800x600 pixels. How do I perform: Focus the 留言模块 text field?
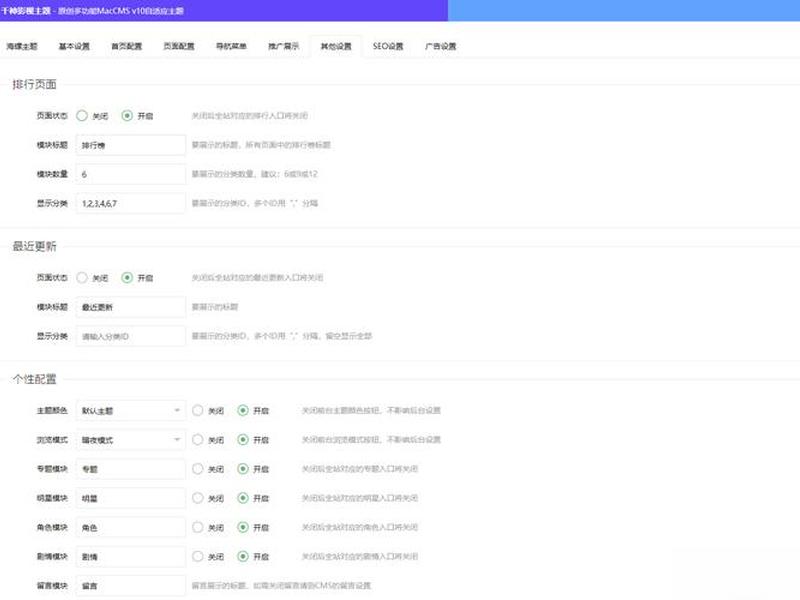pyautogui.click(x=131, y=586)
